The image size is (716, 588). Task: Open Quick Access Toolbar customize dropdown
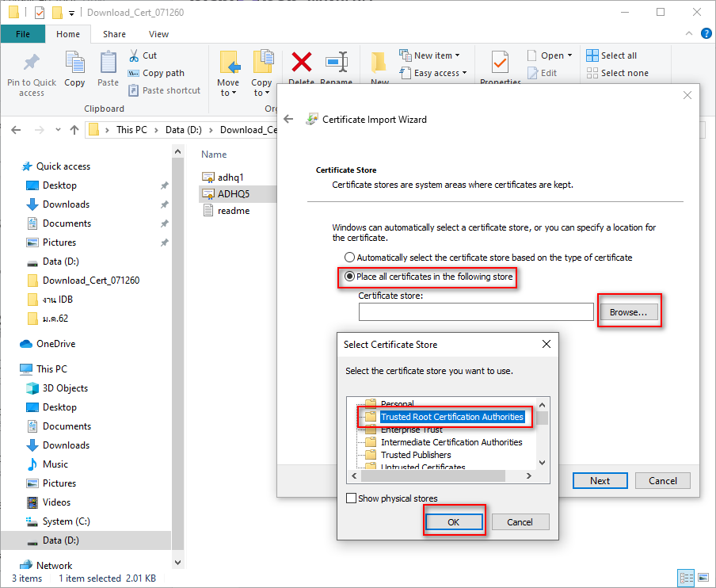tap(72, 13)
